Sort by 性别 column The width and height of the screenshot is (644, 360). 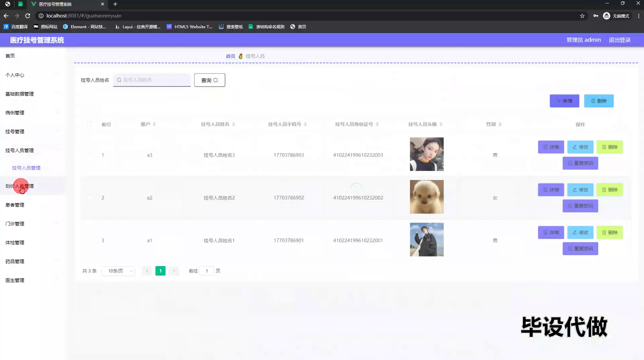click(x=500, y=124)
